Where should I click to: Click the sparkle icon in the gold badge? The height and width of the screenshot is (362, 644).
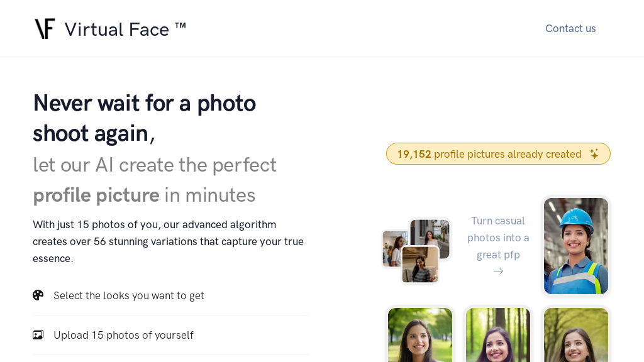(594, 153)
